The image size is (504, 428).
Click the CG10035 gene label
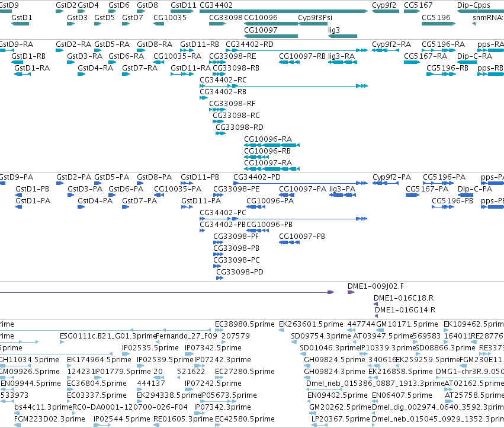click(170, 18)
